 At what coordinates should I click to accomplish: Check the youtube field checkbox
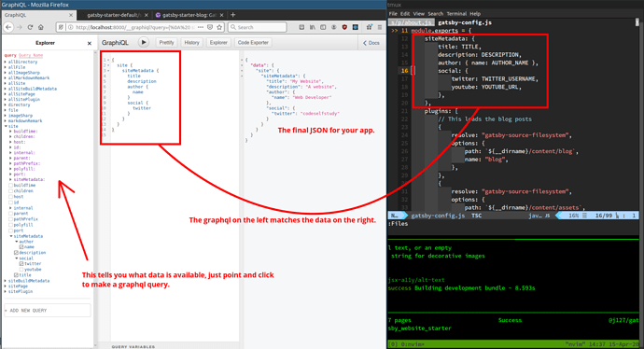point(21,270)
